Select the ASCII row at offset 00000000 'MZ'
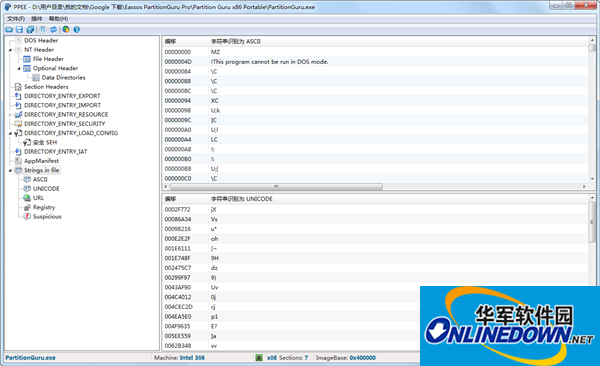This screenshot has height=366, width=600. pyautogui.click(x=375, y=52)
